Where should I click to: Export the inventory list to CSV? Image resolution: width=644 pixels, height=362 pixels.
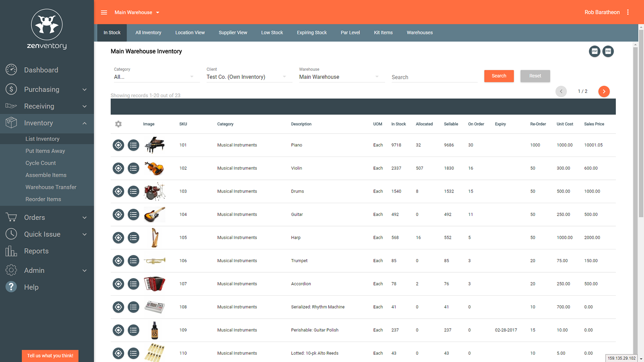tap(608, 51)
